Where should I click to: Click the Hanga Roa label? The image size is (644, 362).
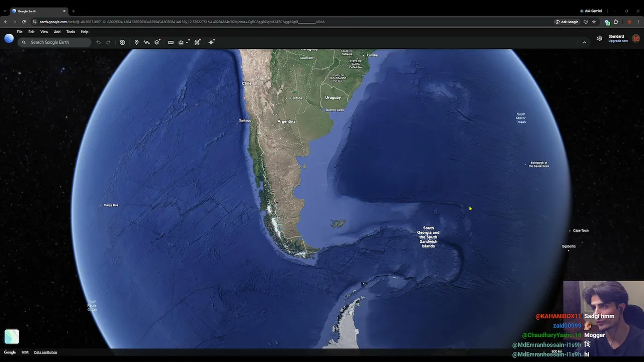pyautogui.click(x=111, y=205)
